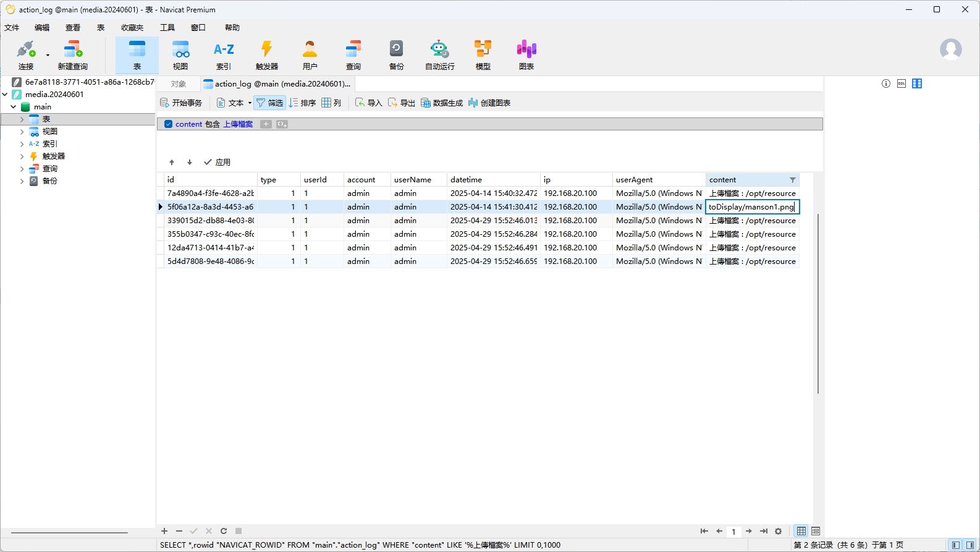Open the 连接 connection dropdown arrow
This screenshot has height=552, width=980.
click(48, 55)
